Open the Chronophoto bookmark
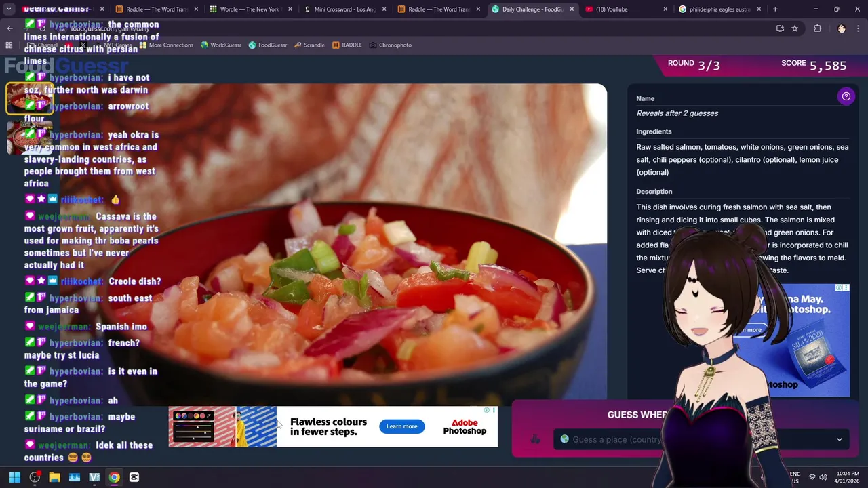This screenshot has width=868, height=488. [391, 45]
